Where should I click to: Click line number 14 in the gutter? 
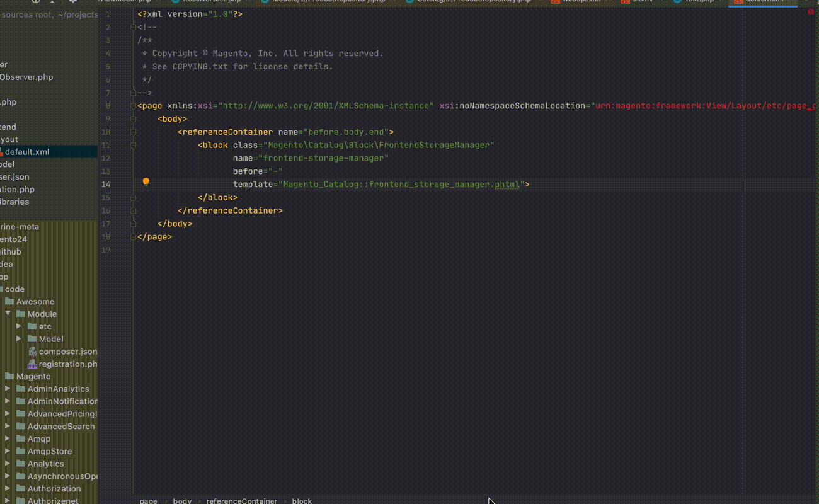106,185
